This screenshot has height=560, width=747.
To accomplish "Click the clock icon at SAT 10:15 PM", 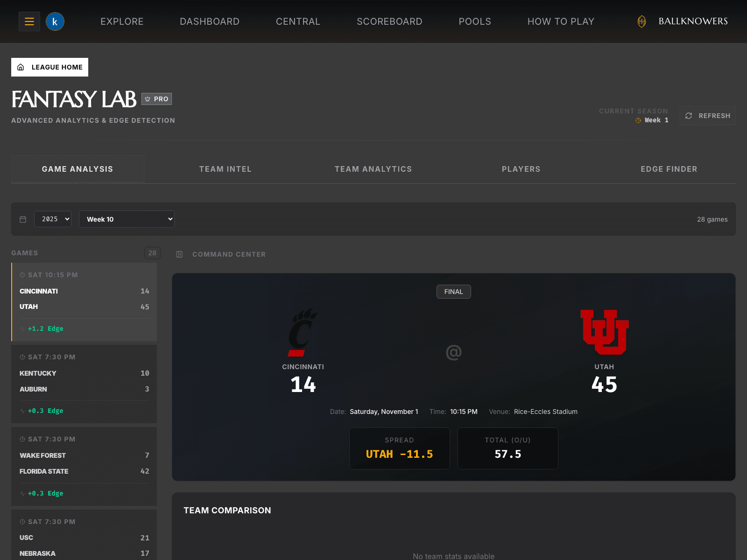I will [22, 275].
